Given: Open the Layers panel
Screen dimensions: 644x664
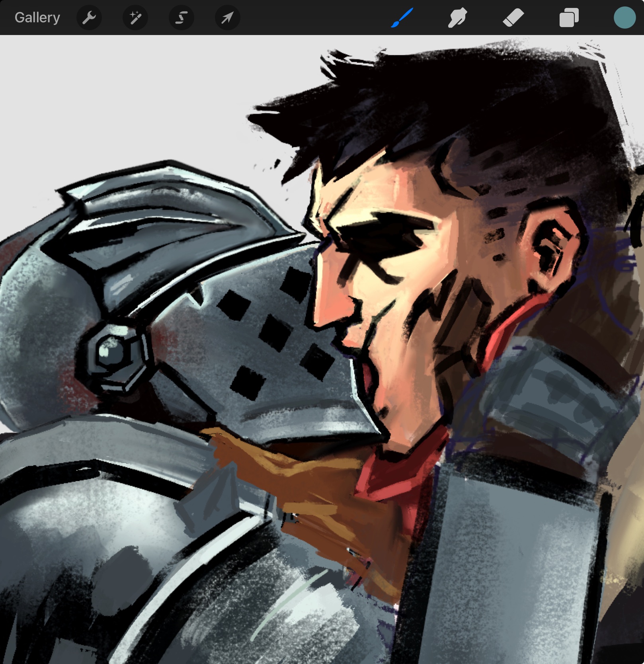Looking at the screenshot, I should [x=569, y=18].
